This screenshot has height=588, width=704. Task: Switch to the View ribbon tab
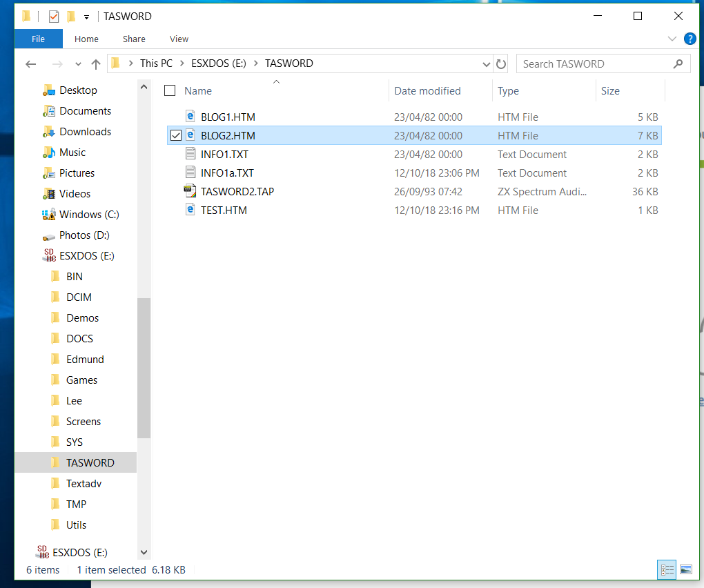179,39
